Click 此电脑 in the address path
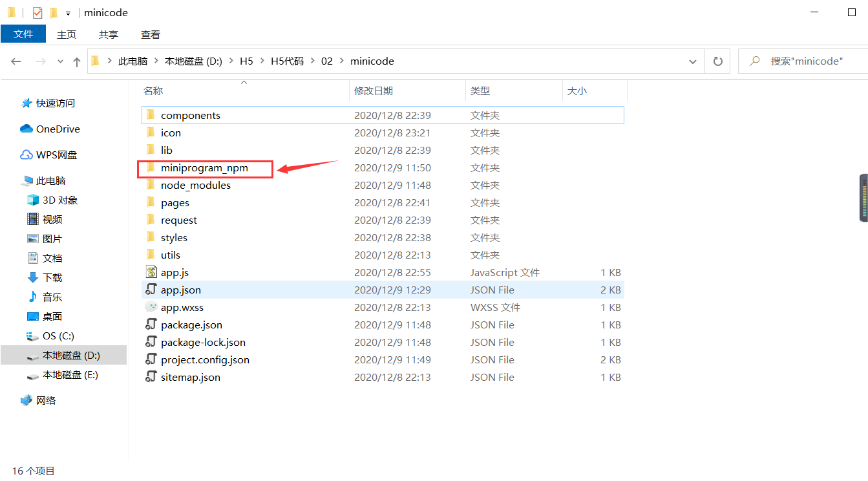The height and width of the screenshot is (481, 868). (132, 61)
